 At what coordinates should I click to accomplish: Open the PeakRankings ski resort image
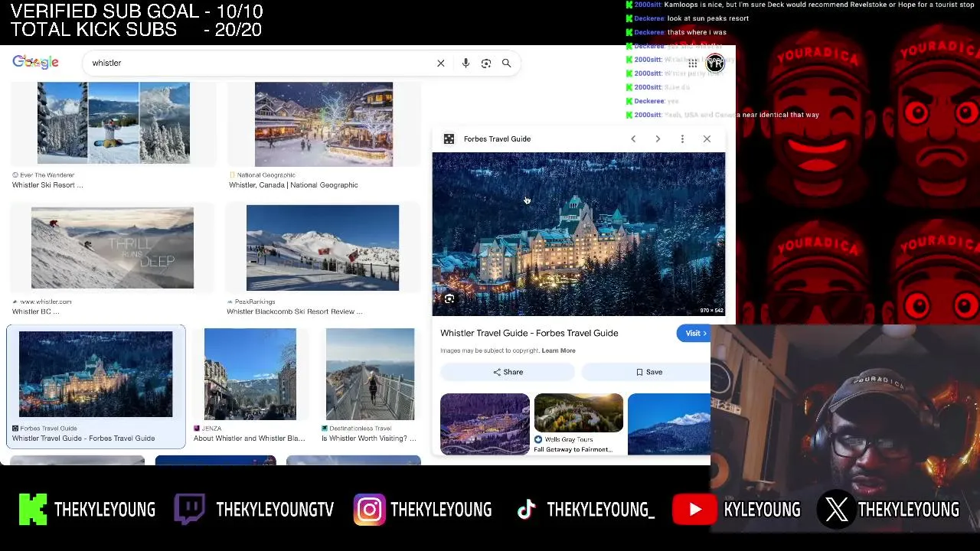point(322,247)
